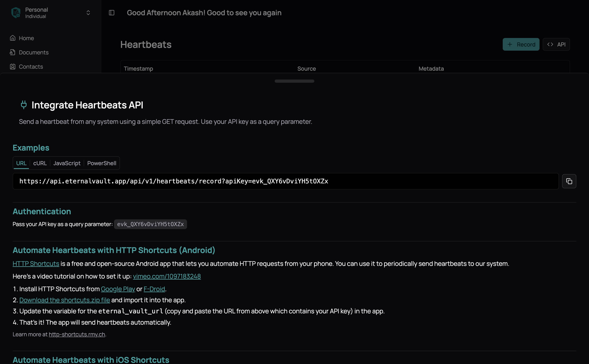Click the Authentication section heading
This screenshot has height=364, width=589.
(42, 211)
